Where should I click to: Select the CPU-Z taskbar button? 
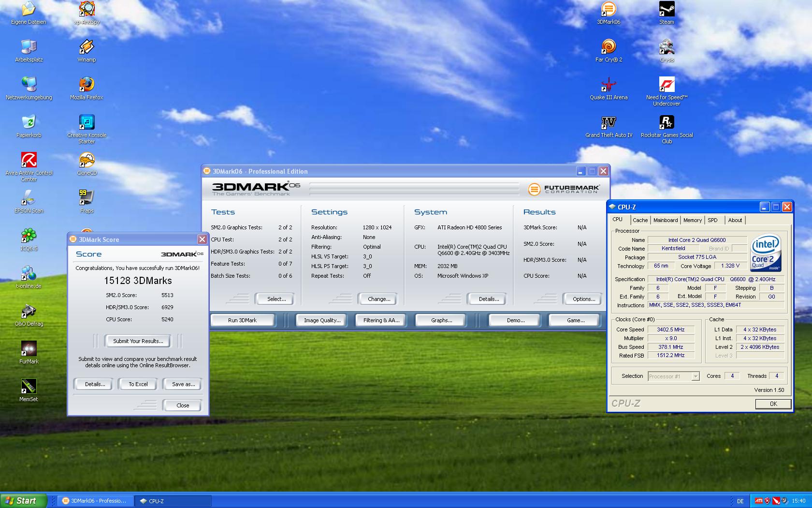(x=173, y=501)
